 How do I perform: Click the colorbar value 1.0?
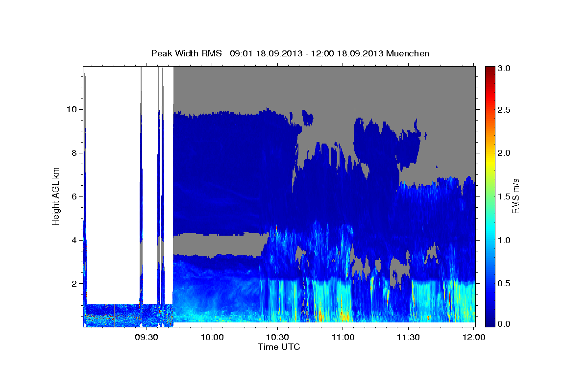(505, 240)
